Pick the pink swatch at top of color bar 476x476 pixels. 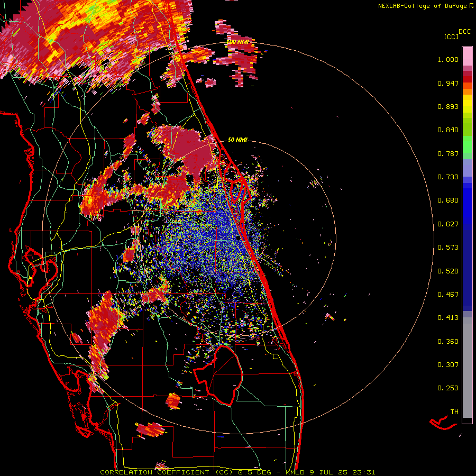point(467,57)
